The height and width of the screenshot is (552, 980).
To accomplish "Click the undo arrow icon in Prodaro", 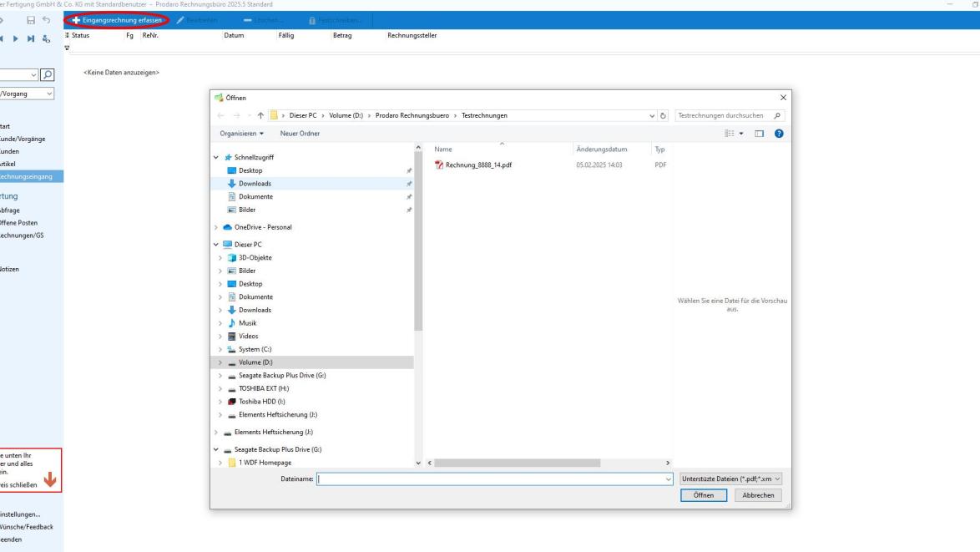I will [46, 20].
